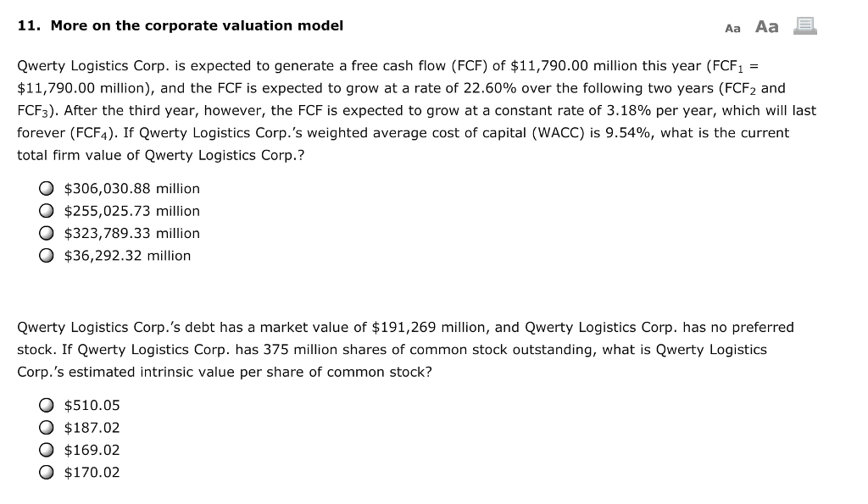868x504 pixels.
Task: Select the $306,030.88 million answer
Action: point(47,188)
